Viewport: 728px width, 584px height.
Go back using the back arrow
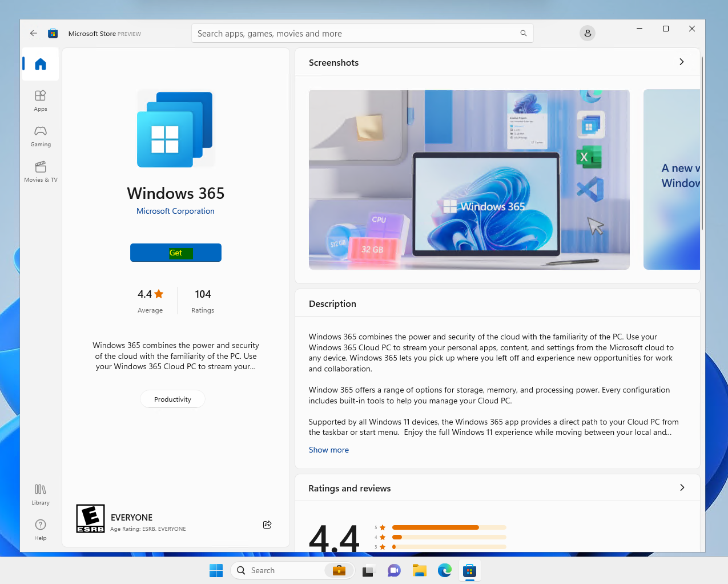(34, 33)
